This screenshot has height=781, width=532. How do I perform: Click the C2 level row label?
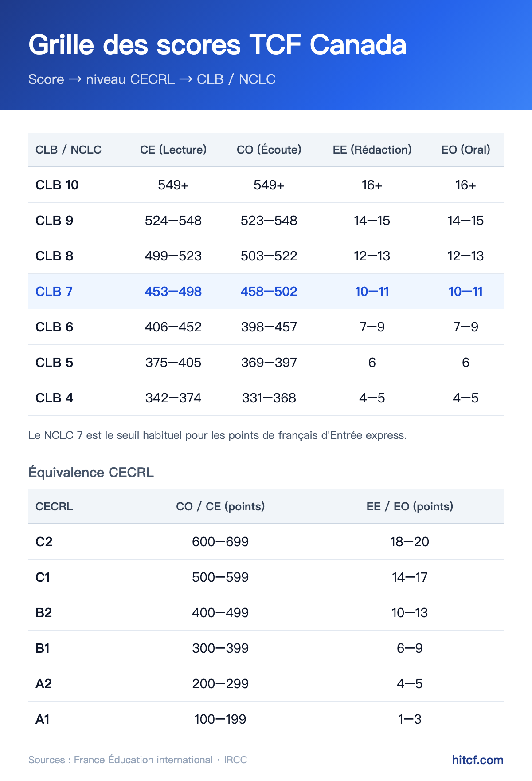tap(44, 542)
